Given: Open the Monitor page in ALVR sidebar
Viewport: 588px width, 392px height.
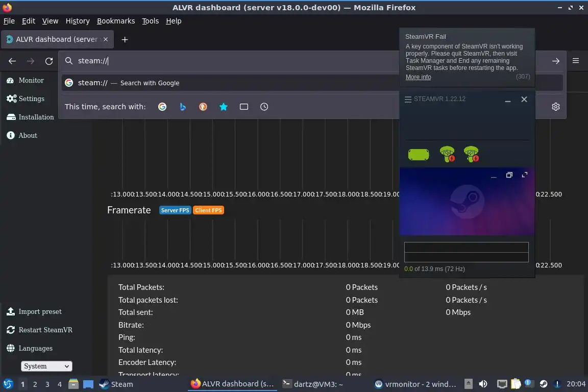Looking at the screenshot, I should (x=25, y=80).
